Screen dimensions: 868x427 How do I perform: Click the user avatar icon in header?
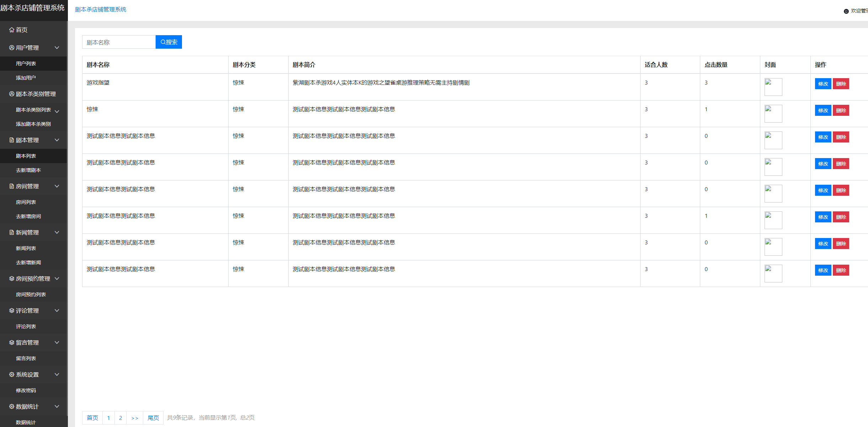846,11
